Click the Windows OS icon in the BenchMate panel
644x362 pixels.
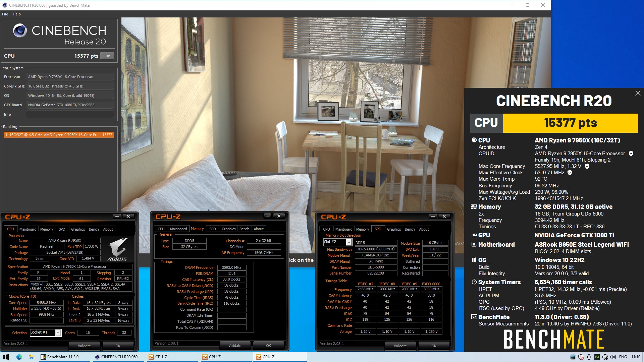point(474,260)
